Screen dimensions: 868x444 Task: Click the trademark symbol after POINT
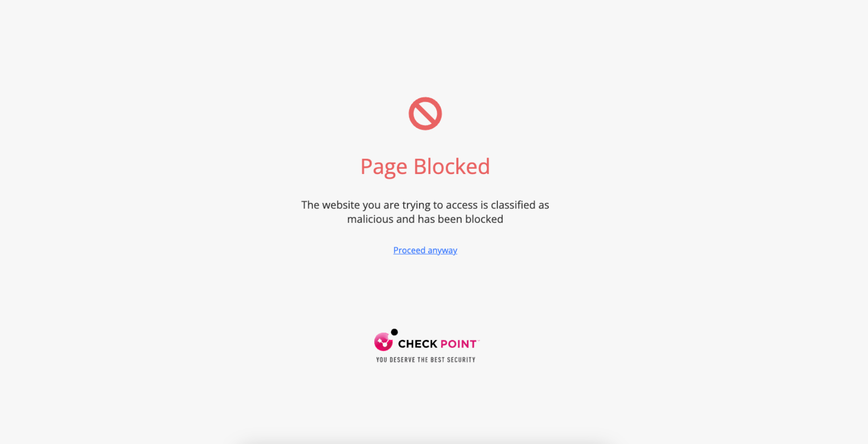[x=478, y=340]
